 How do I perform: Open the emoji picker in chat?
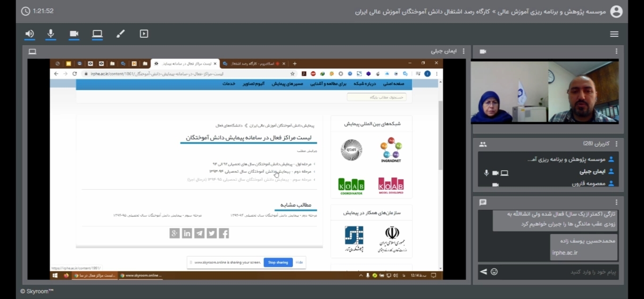click(x=494, y=272)
